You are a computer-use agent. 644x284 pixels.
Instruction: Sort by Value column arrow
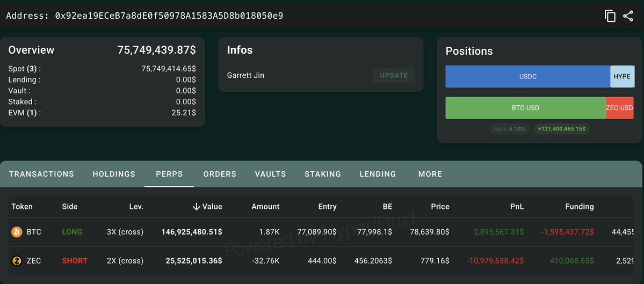tap(197, 207)
